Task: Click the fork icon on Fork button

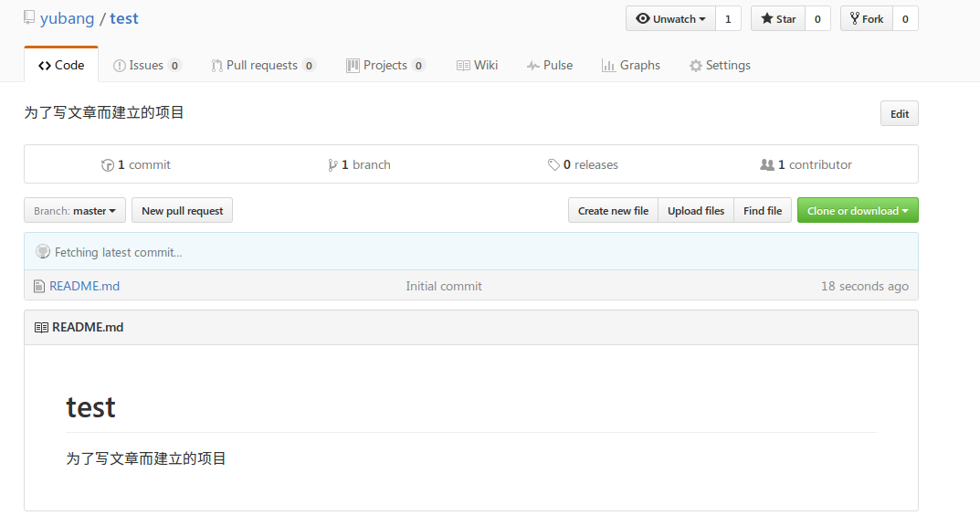Action: pos(854,19)
